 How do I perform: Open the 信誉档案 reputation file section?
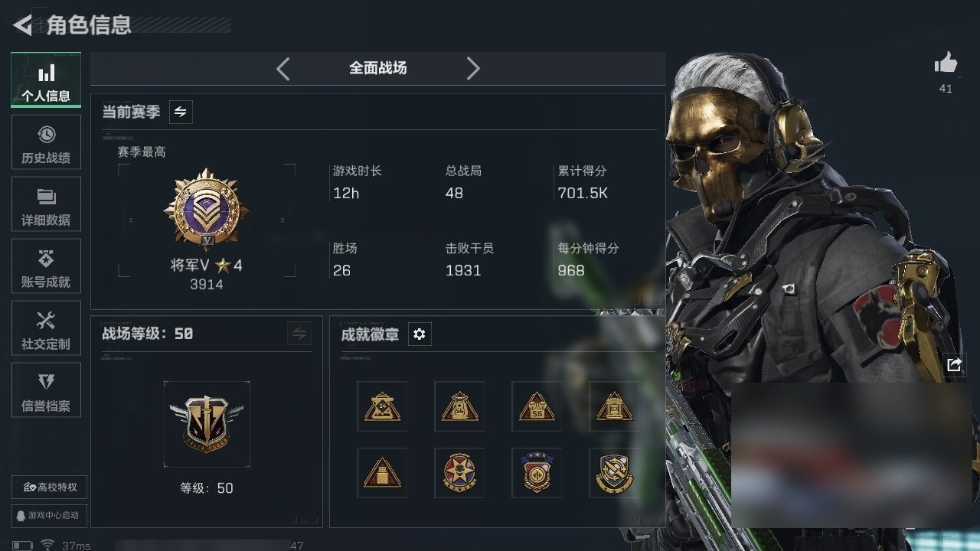tap(46, 390)
